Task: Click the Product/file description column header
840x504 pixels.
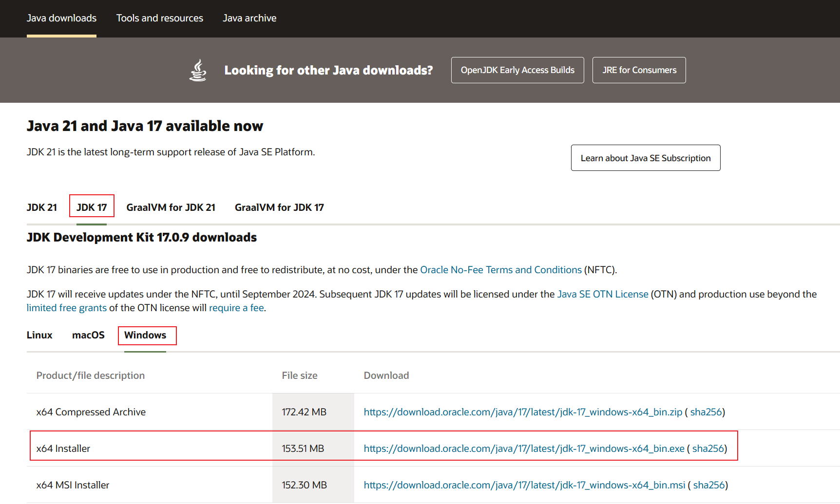Action: [x=91, y=375]
